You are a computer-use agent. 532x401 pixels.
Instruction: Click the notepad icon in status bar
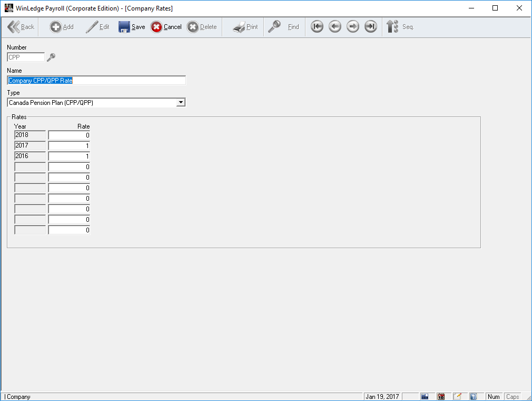click(457, 396)
